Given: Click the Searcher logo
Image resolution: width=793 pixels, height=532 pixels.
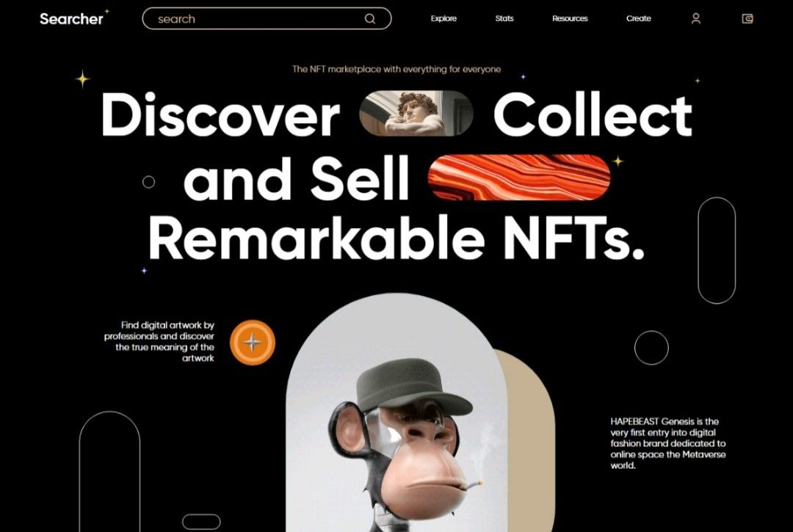Looking at the screenshot, I should pos(71,18).
